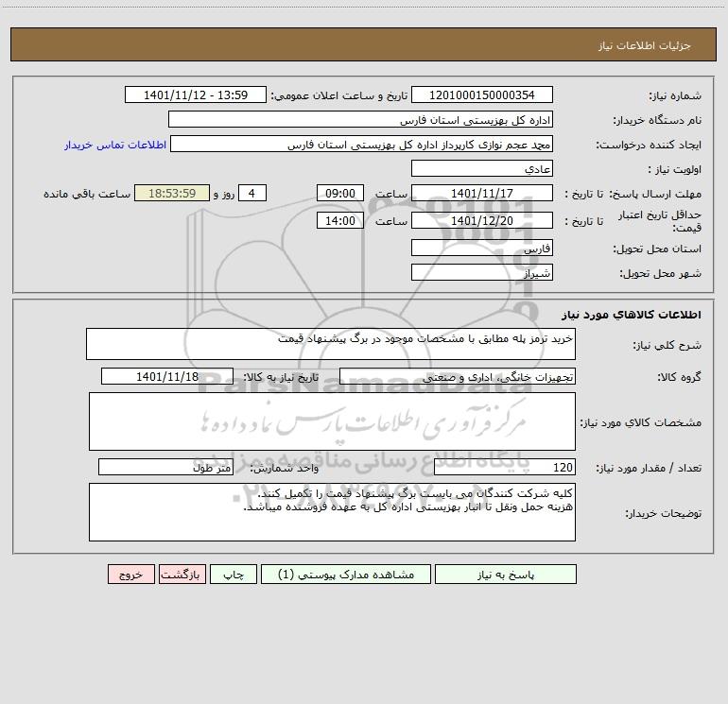Image resolution: width=728 pixels, height=704 pixels.
Task: Click the request creator name field
Action: click(362, 144)
